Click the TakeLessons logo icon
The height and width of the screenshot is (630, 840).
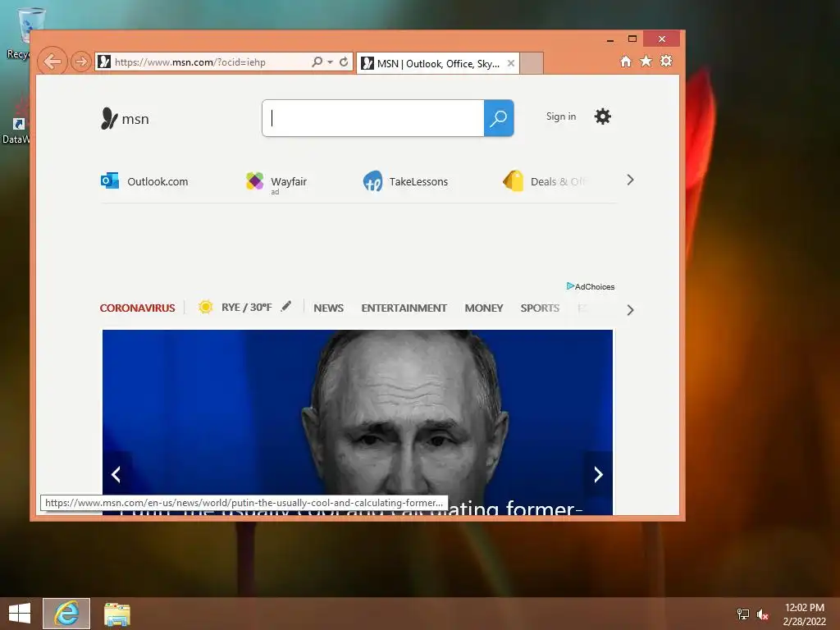[x=373, y=181]
